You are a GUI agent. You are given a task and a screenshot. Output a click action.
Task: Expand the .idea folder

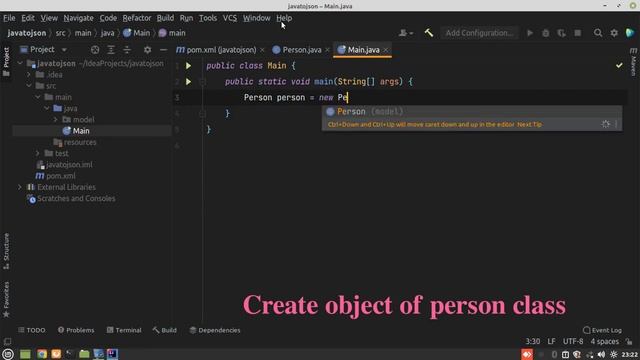[29, 75]
